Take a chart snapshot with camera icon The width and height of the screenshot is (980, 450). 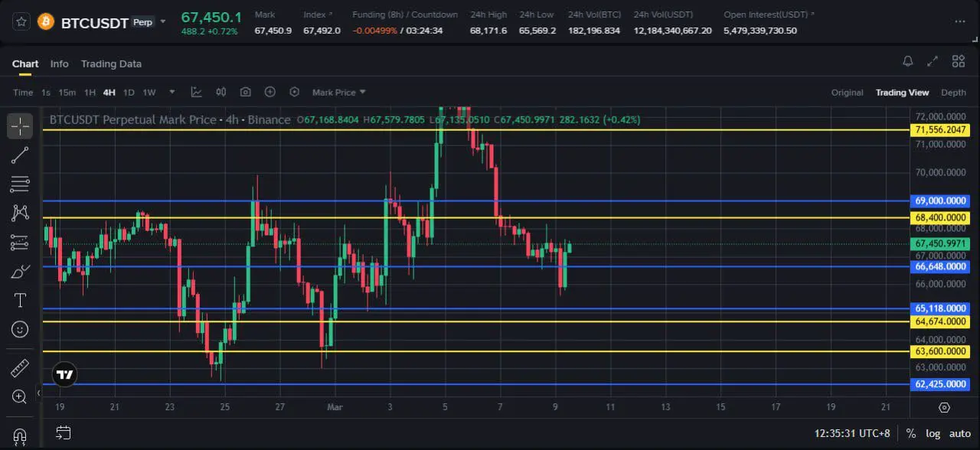(x=246, y=92)
